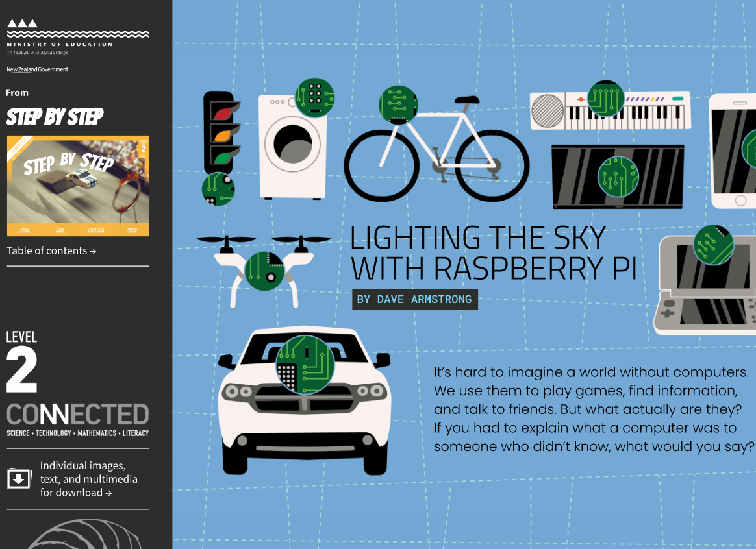The width and height of the screenshot is (756, 549).
Task: Click the download tray icon in the sidebar
Action: click(x=19, y=478)
